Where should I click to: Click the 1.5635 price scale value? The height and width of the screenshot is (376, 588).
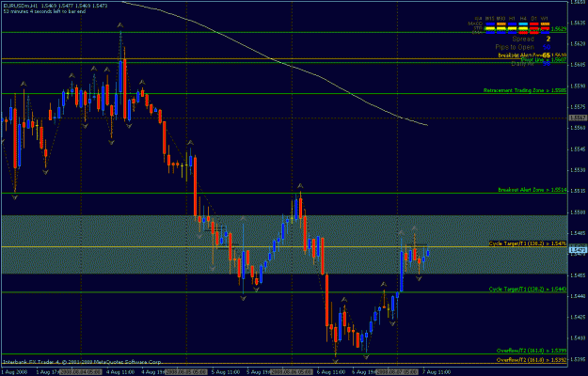coord(578,23)
